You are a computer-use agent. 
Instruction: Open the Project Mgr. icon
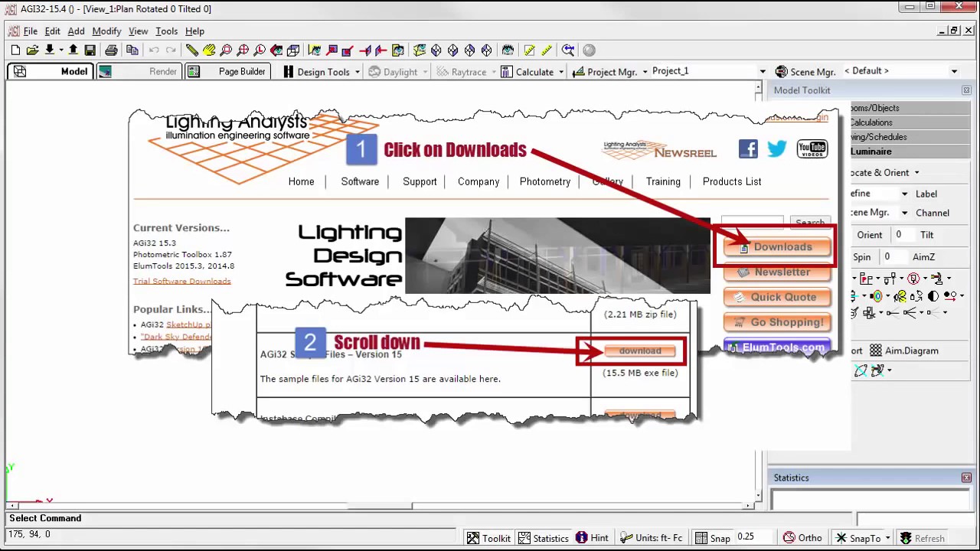pos(578,72)
